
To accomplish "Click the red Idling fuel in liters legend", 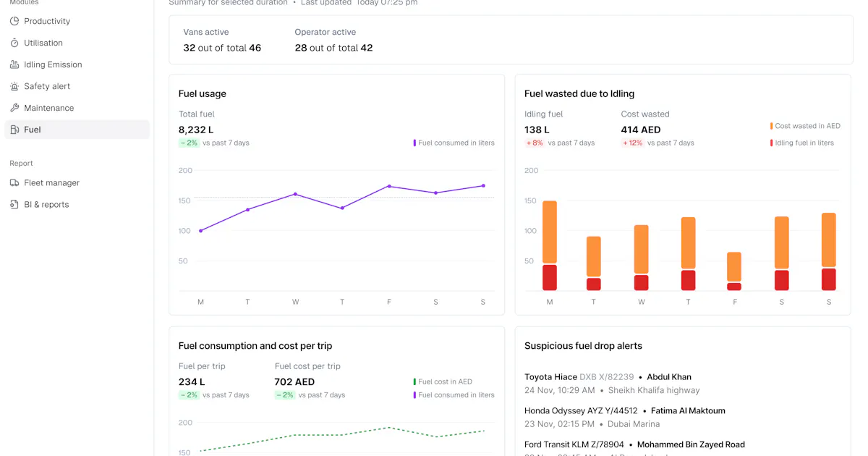I will point(802,143).
